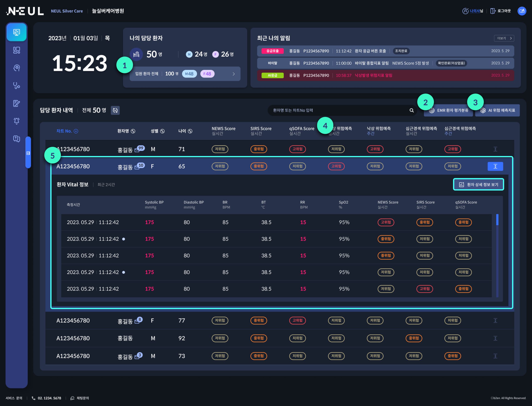
Task: Click the refresh icon beside 전체 50명
Action: pos(115,110)
